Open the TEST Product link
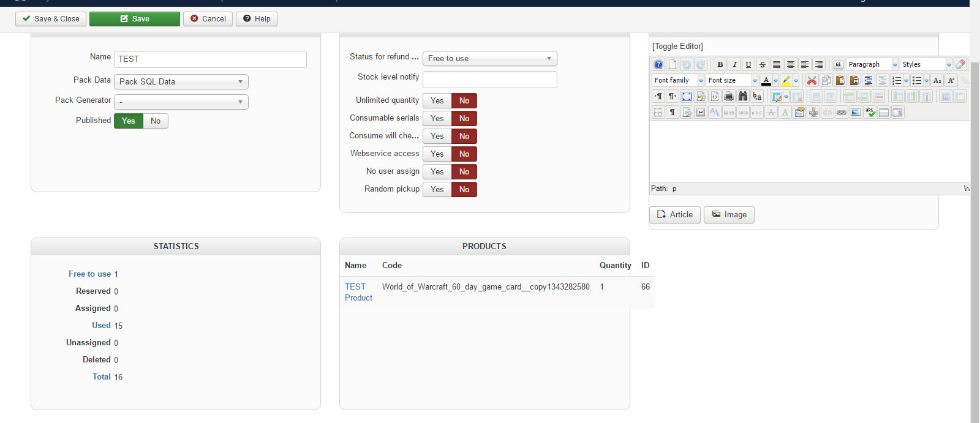The width and height of the screenshot is (980, 423). 358,292
